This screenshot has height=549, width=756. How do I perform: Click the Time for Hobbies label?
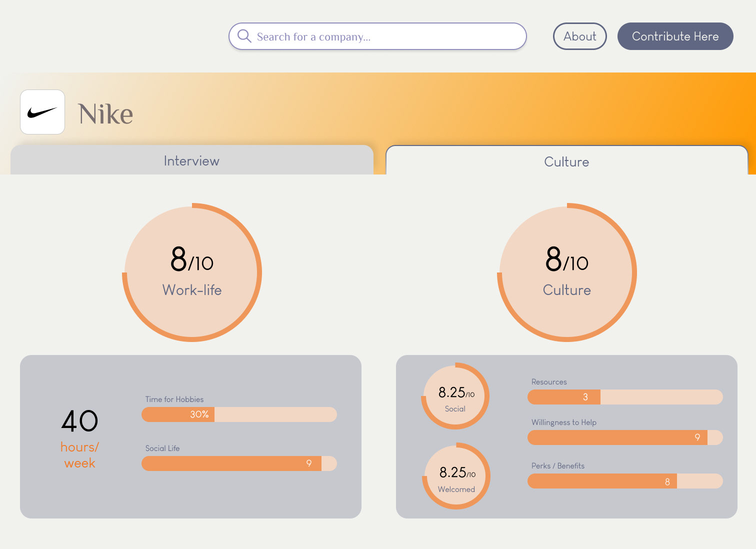(x=174, y=399)
